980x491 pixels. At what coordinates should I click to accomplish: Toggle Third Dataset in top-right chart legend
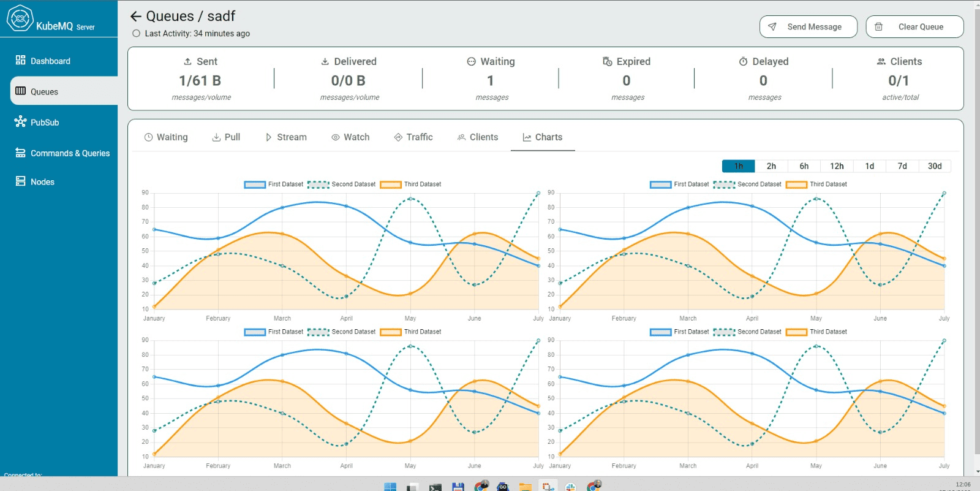pos(816,185)
